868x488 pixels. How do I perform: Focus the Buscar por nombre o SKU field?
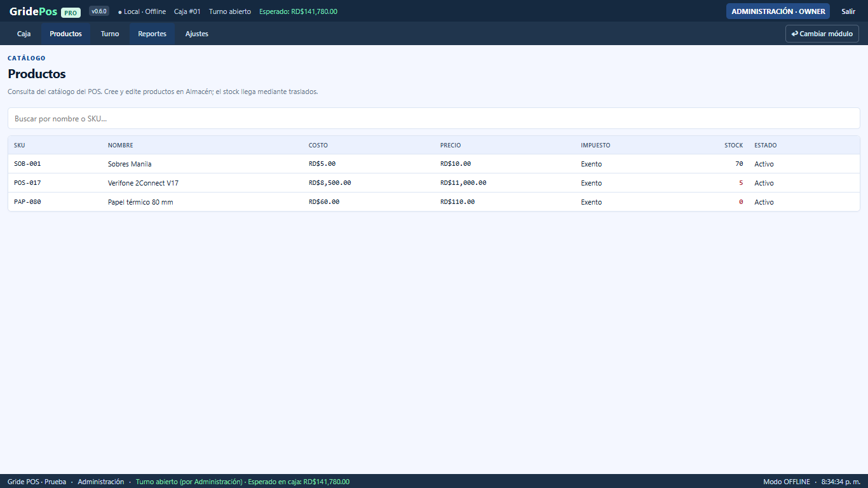point(434,118)
